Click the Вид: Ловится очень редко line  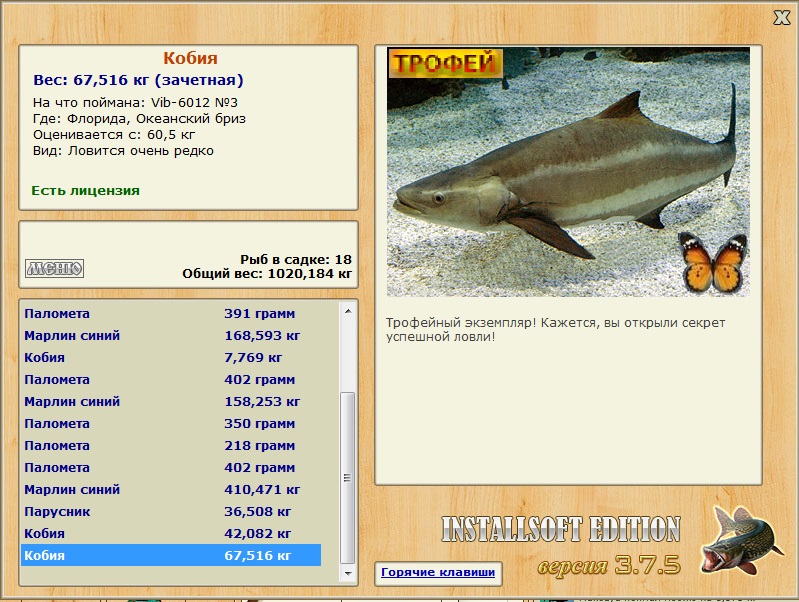click(123, 151)
